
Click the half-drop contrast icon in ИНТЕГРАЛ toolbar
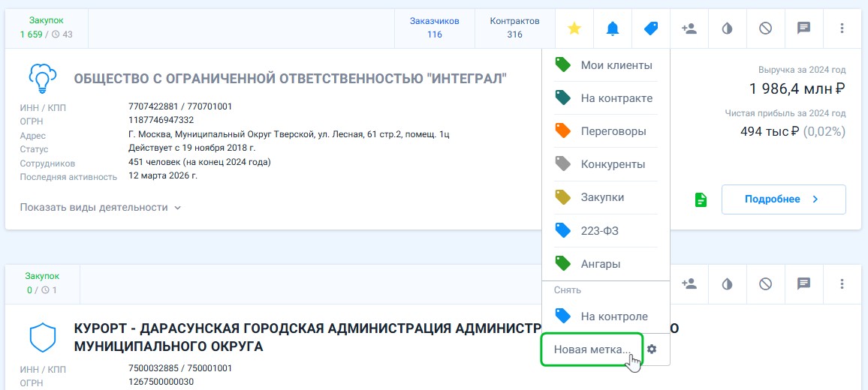[x=728, y=28]
